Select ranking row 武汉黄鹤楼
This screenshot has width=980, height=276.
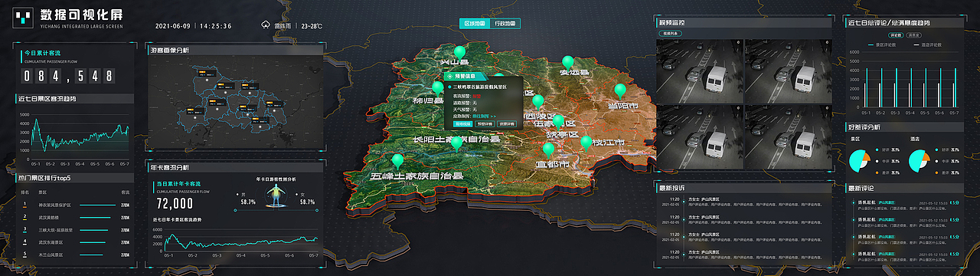coord(75,217)
